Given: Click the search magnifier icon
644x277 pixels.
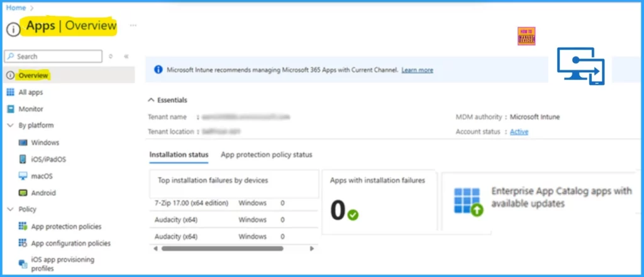Looking at the screenshot, I should [11, 57].
